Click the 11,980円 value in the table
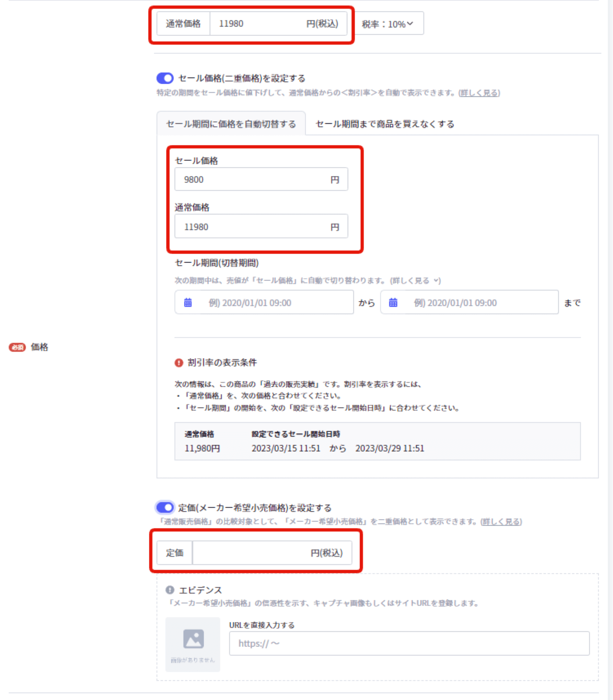613x700 pixels. (x=202, y=449)
